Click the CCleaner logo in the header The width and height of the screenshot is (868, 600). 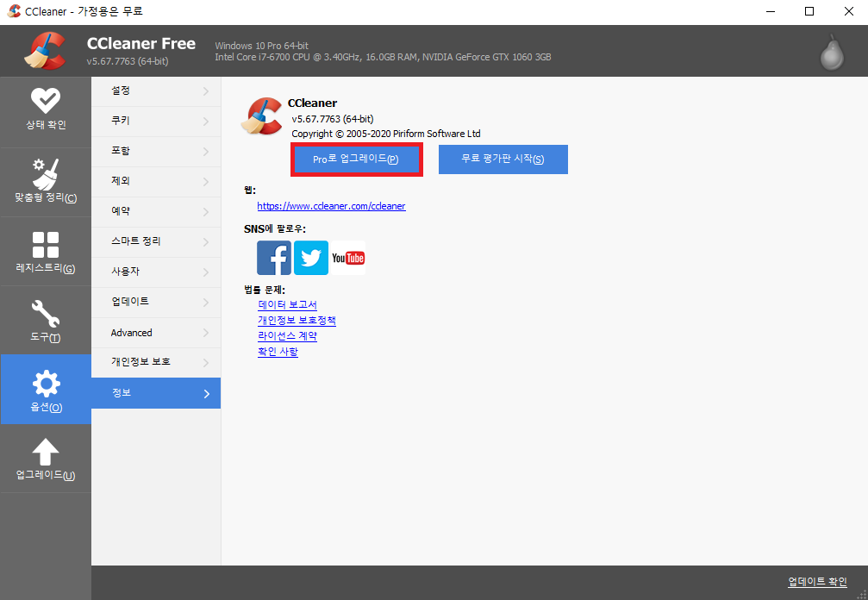tap(46, 51)
